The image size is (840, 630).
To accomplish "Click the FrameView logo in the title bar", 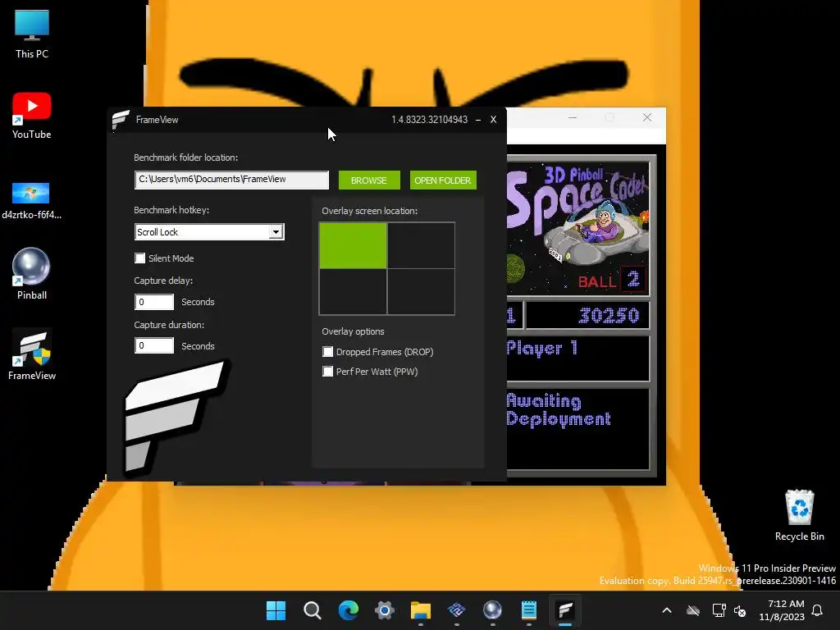I will [x=121, y=120].
